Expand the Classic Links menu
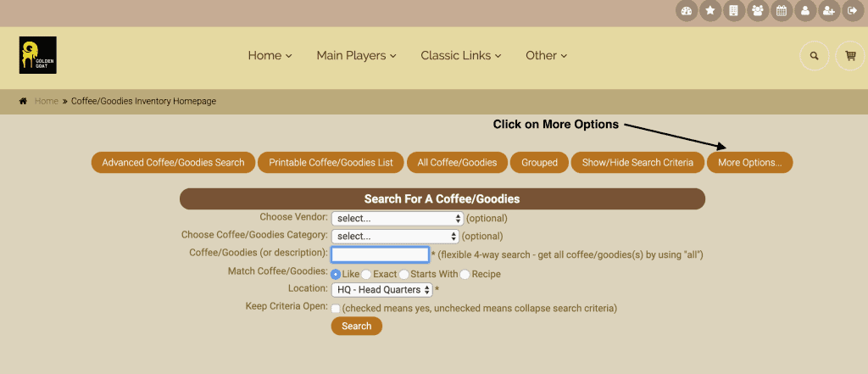Viewport: 868px width, 374px height. pos(461,55)
